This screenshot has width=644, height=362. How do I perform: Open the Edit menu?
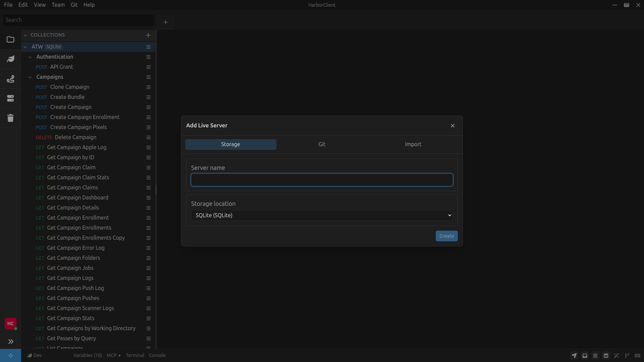[23, 5]
